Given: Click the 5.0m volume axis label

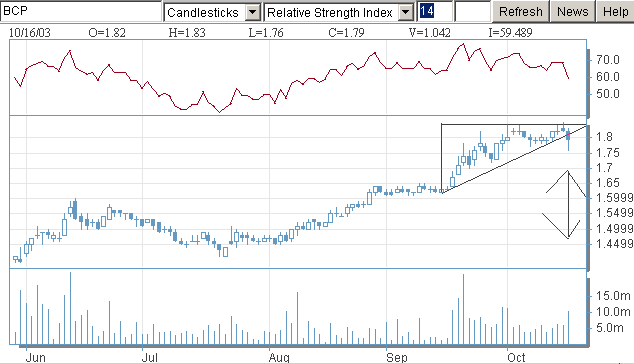Looking at the screenshot, I should [610, 328].
